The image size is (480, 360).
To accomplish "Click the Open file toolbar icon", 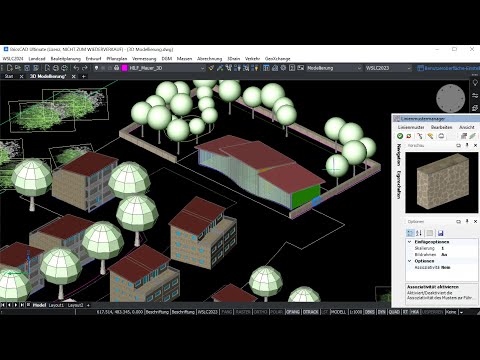I will point(18,68).
